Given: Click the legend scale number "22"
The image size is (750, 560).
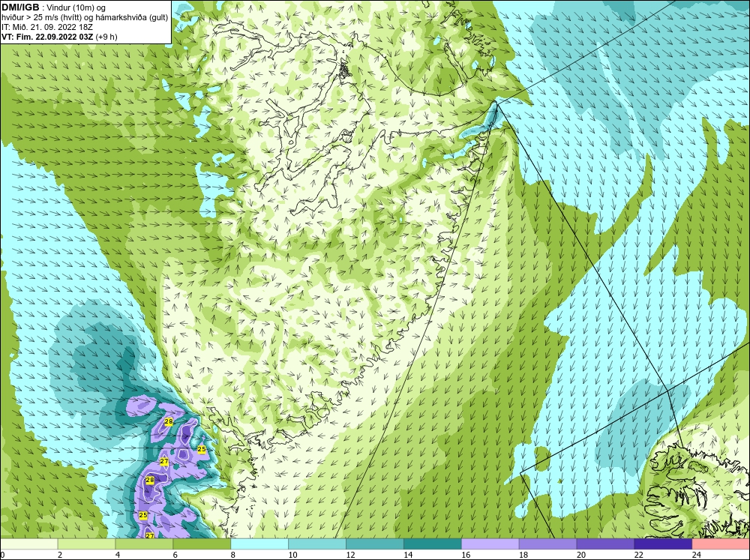Looking at the screenshot, I should pyautogui.click(x=639, y=555).
